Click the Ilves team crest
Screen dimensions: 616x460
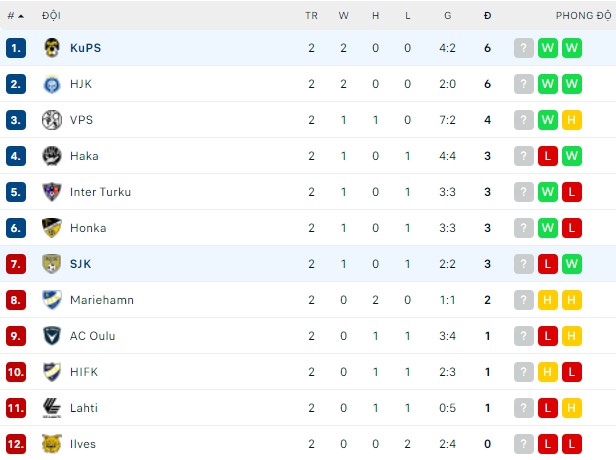point(52,444)
